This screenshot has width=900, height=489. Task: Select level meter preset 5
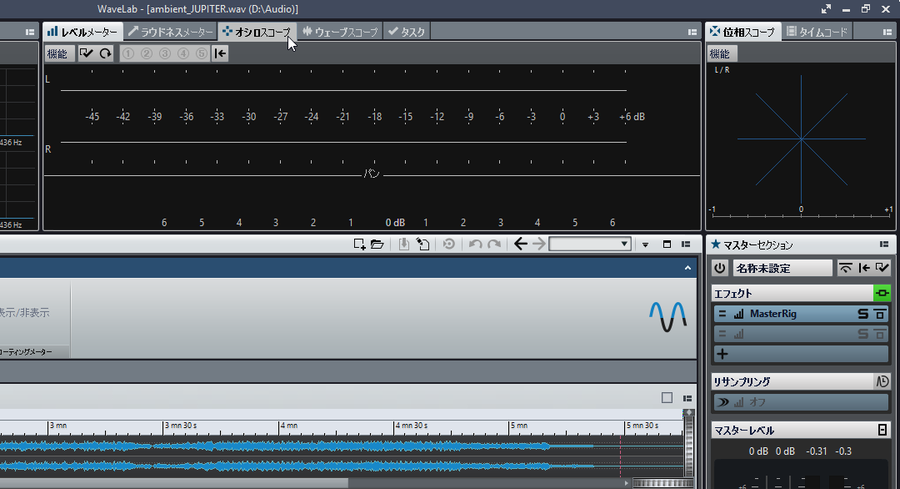(201, 53)
